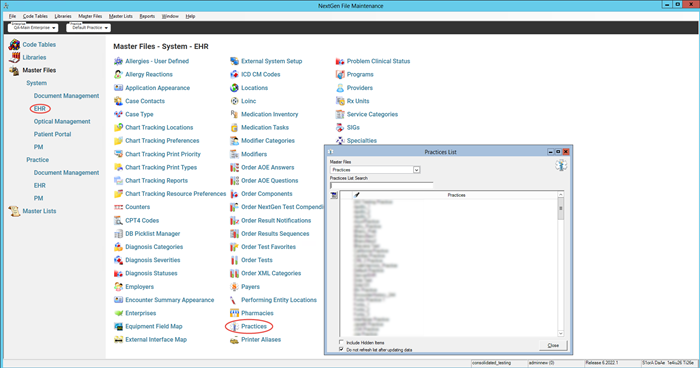Click the Printer Aliases icon
700x368 pixels.
tap(234, 340)
